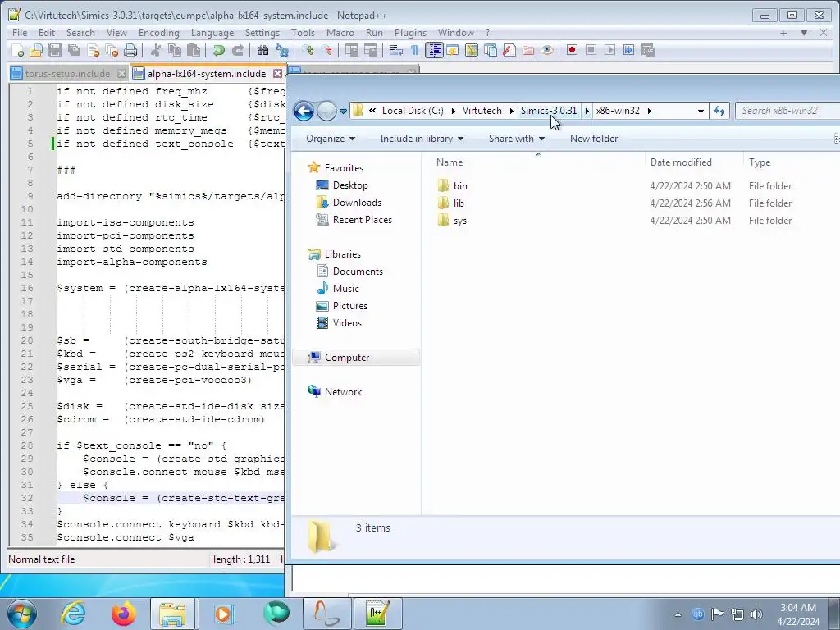The height and width of the screenshot is (630, 840).
Task: Toggle the Word Wrap toolbar icon
Action: (x=396, y=50)
